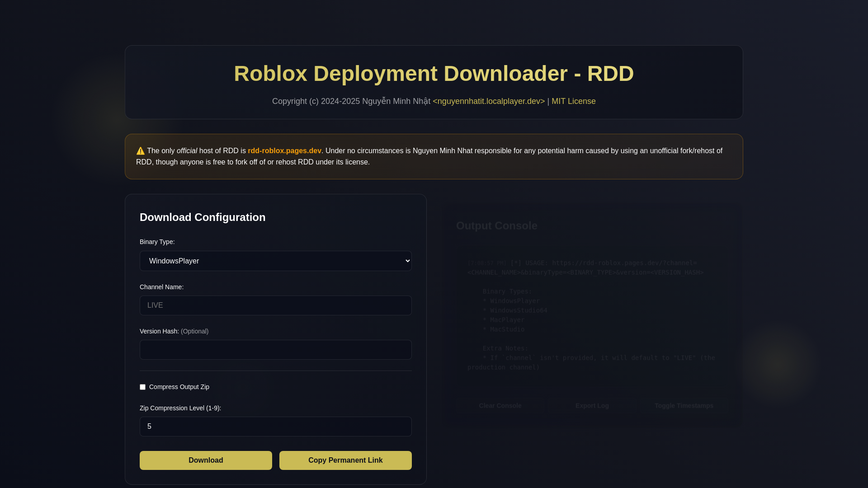Click the Download Configuration heading
Image resolution: width=868 pixels, height=488 pixels.
(x=203, y=217)
